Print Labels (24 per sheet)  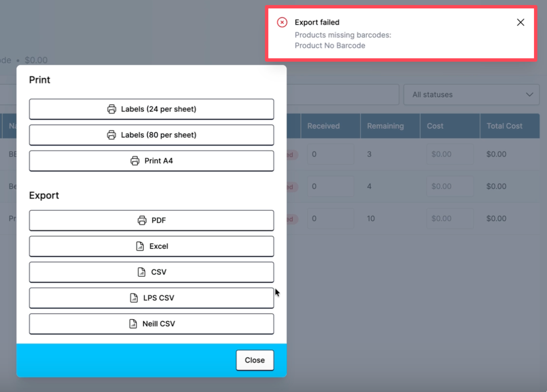pyautogui.click(x=151, y=109)
